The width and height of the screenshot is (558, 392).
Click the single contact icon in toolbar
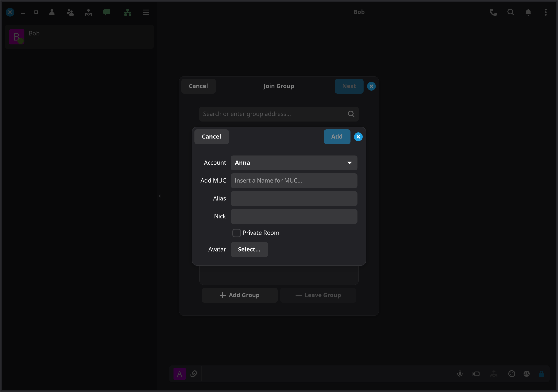[52, 12]
